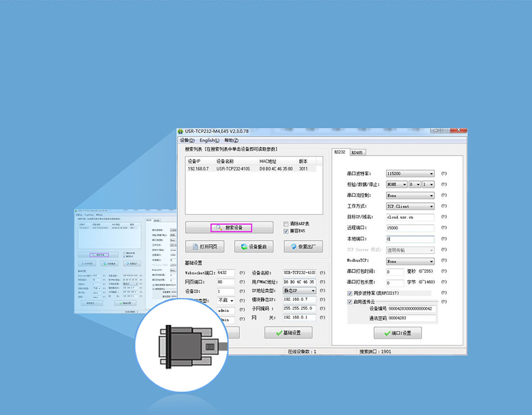Screen dimensions: 532x415
Task: Open the data bits dropdown showing 8
Action: point(415,184)
